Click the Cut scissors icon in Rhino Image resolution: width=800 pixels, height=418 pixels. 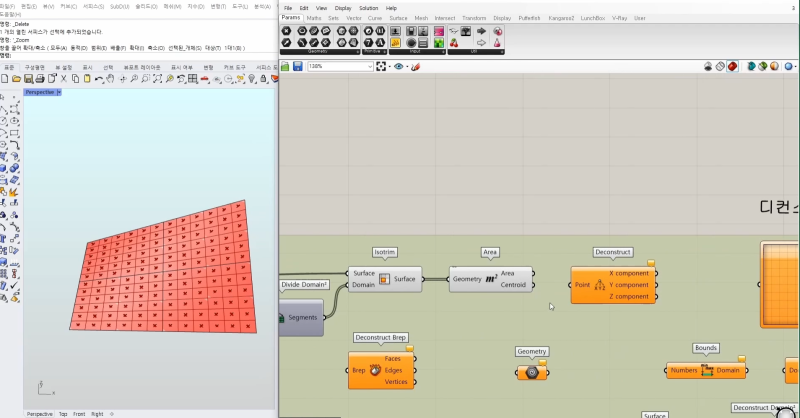click(x=64, y=79)
